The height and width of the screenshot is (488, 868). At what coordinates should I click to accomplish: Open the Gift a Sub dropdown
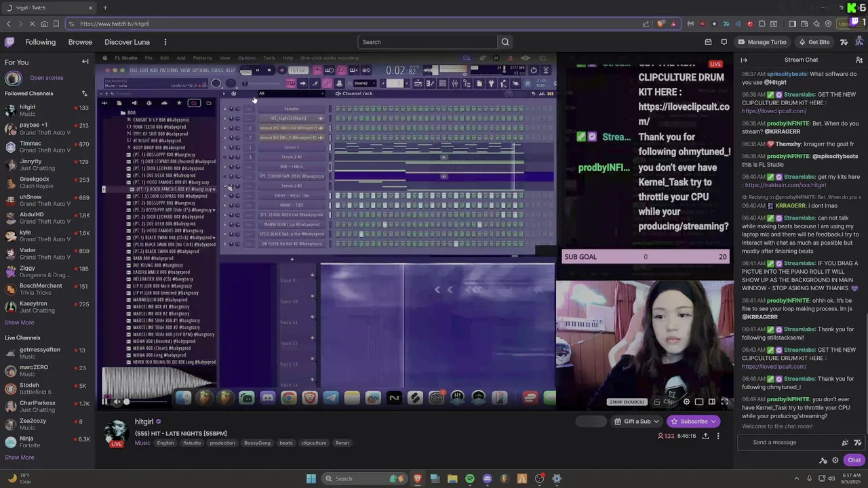click(636, 422)
